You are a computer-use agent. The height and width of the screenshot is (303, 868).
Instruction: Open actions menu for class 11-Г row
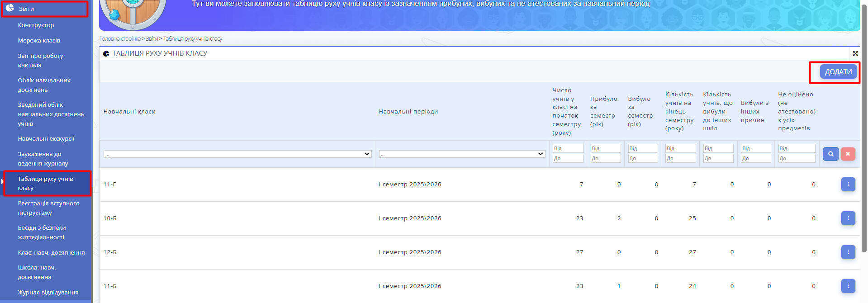point(848,185)
